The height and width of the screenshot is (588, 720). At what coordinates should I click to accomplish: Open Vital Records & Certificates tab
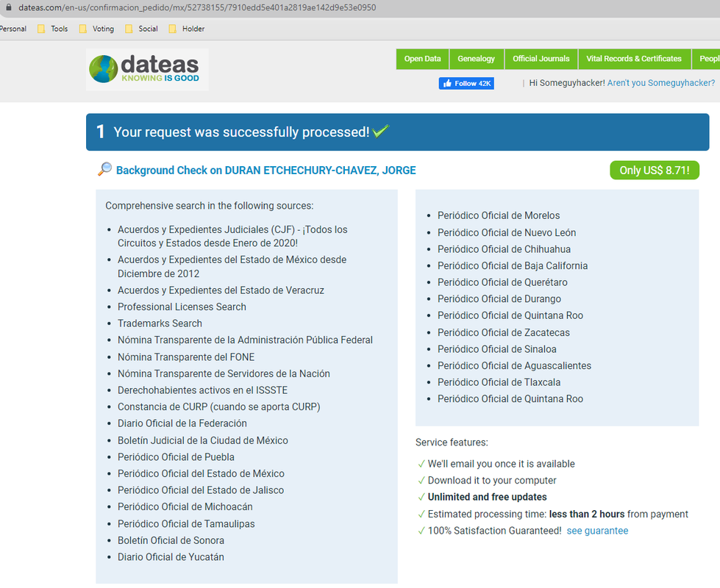point(634,59)
